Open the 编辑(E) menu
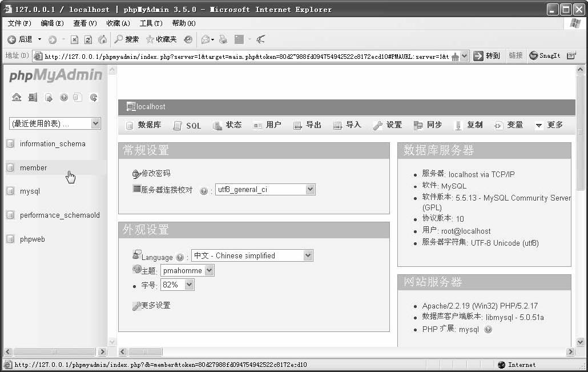Image resolution: width=588 pixels, height=372 pixels. pyautogui.click(x=52, y=23)
